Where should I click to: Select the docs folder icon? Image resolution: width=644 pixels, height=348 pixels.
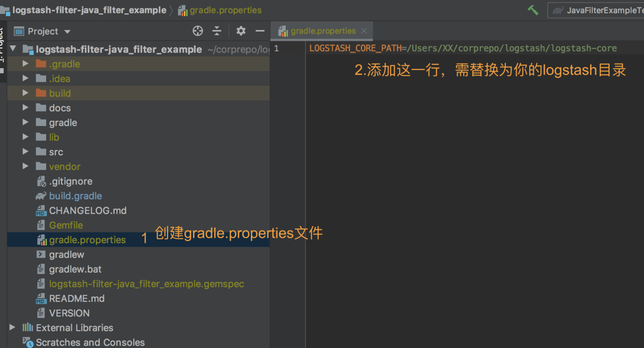point(41,108)
